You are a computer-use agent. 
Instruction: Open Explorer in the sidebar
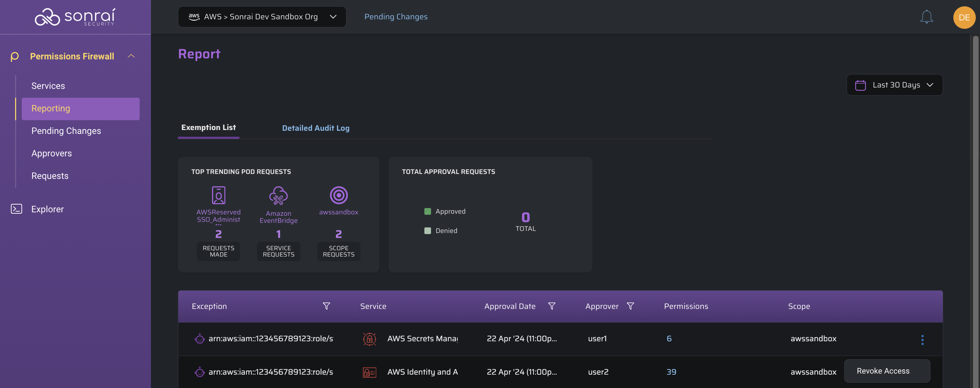(x=47, y=209)
